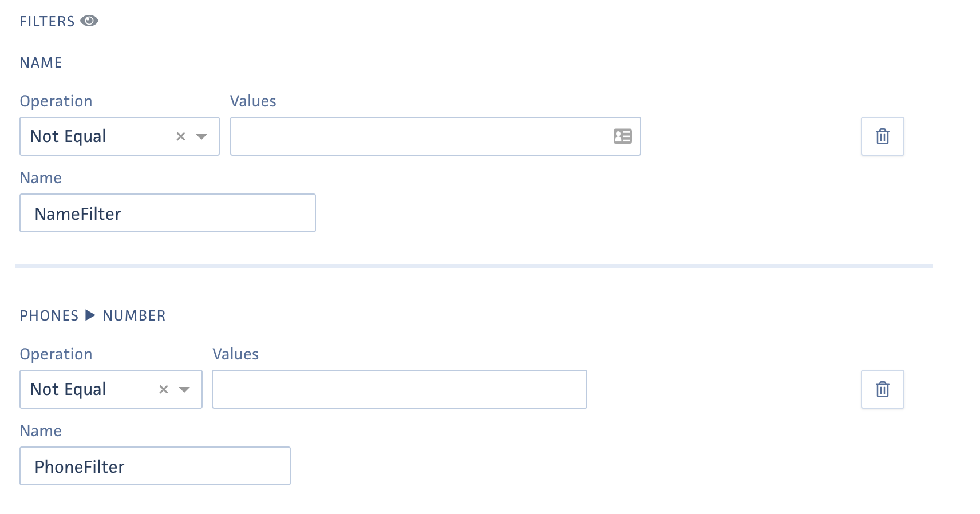Click the FILTERS section heading
Viewport: 980px width, 514px height.
47,22
